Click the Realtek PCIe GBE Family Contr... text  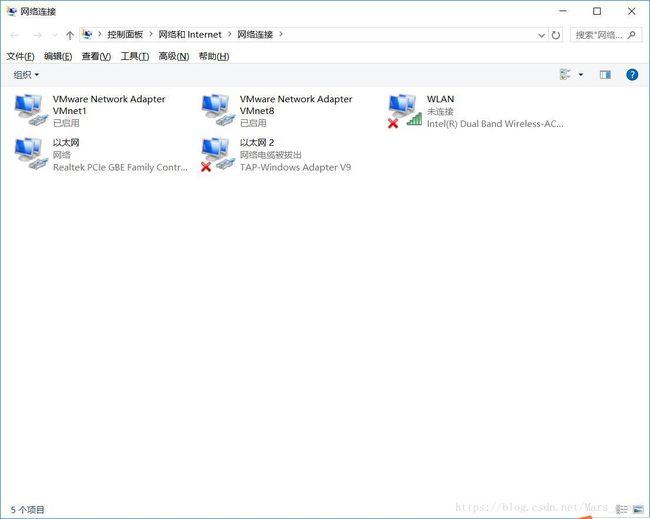click(120, 167)
